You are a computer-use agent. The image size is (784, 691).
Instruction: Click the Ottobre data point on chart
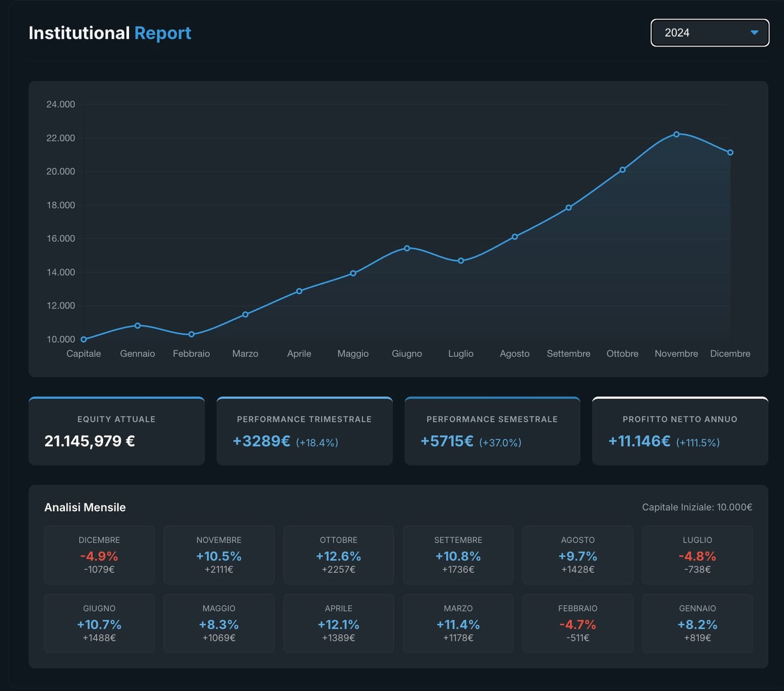pos(622,170)
